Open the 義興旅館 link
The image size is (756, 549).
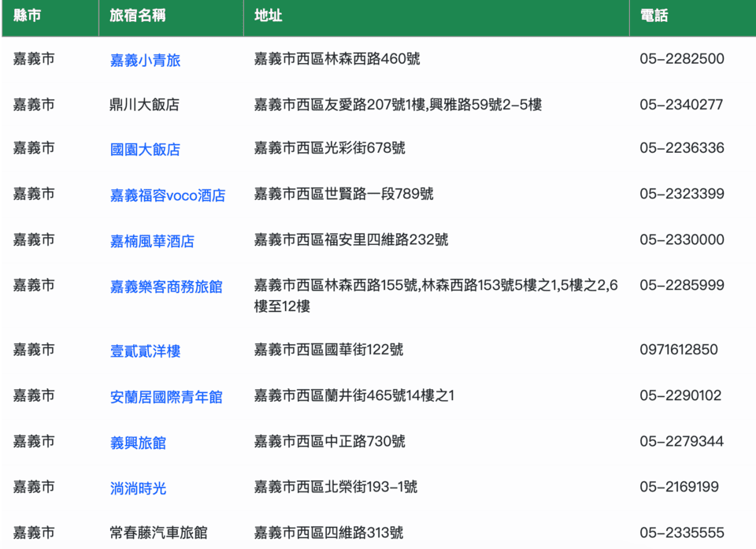138,443
